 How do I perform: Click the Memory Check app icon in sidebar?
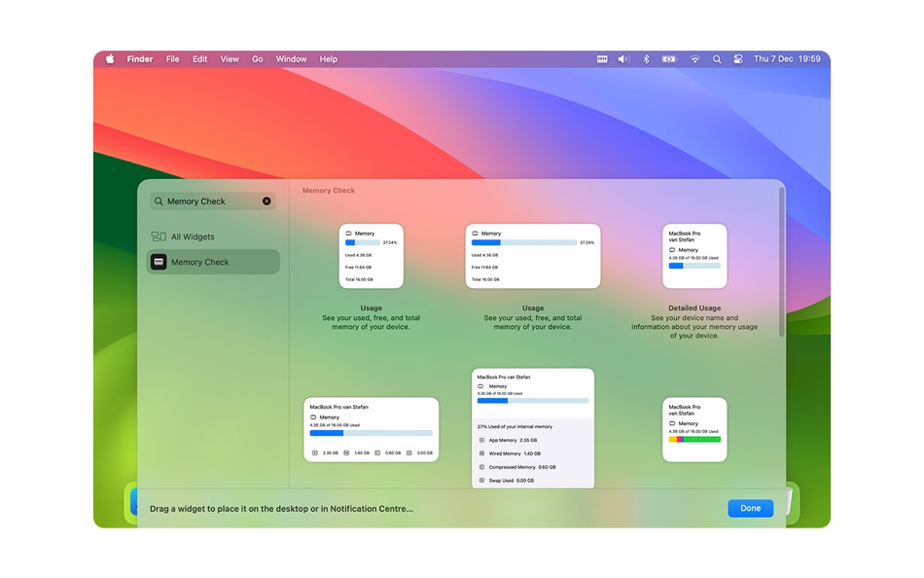coord(159,262)
